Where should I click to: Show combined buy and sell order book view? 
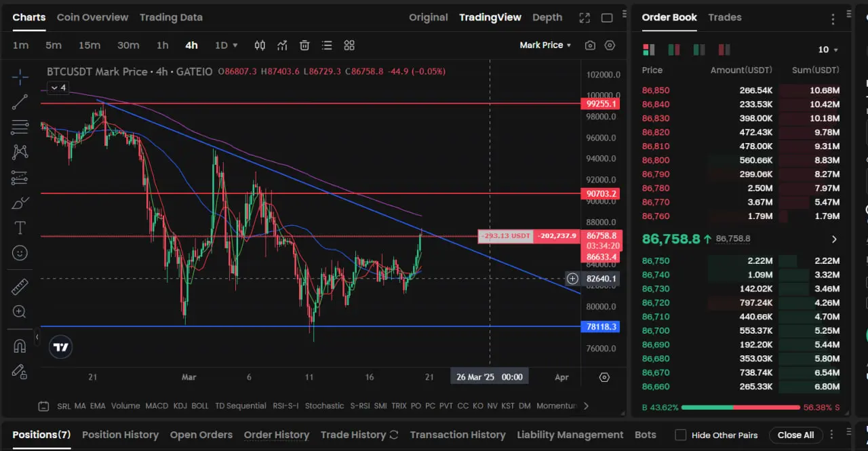649,50
